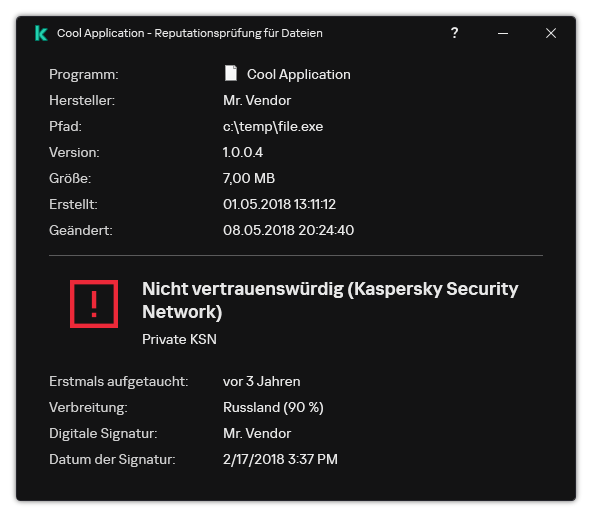Select the 'Größe:' label
This screenshot has height=517, width=592.
pyautogui.click(x=70, y=178)
